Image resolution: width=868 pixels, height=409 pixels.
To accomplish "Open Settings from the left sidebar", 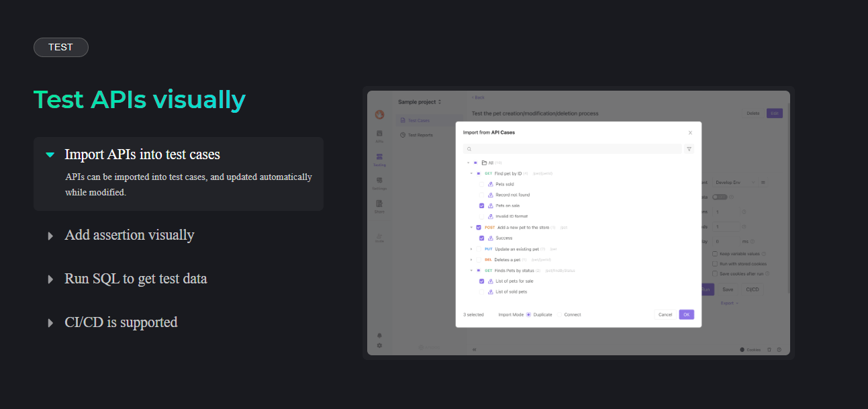I will [x=378, y=180].
